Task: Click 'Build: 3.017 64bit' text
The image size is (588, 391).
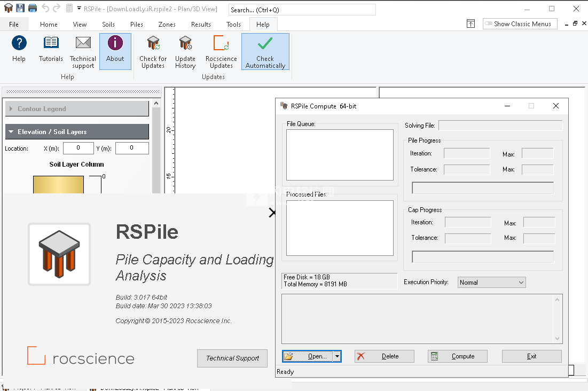Action: coord(142,297)
